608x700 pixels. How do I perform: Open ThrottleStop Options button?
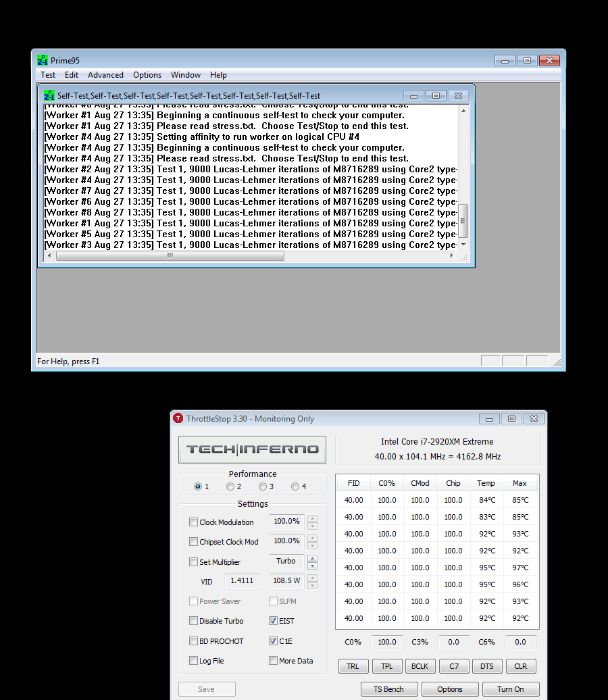[450, 689]
